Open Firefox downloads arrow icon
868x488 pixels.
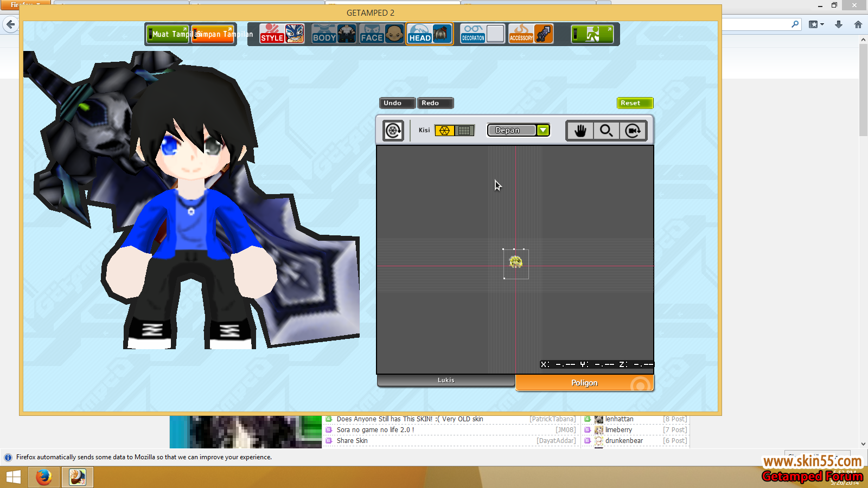click(x=839, y=24)
